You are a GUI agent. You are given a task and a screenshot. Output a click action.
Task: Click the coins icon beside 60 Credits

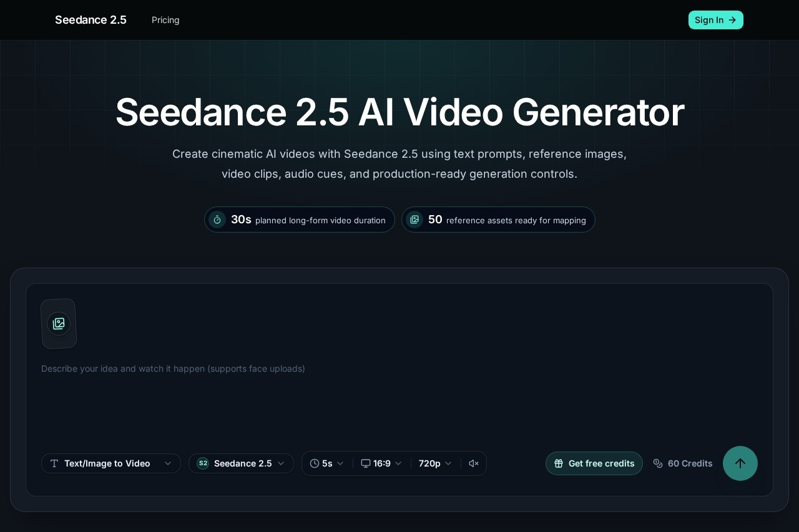[x=658, y=463]
